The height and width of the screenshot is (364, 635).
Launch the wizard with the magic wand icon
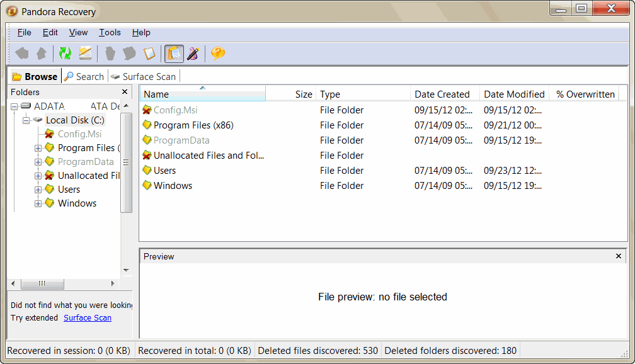click(193, 54)
